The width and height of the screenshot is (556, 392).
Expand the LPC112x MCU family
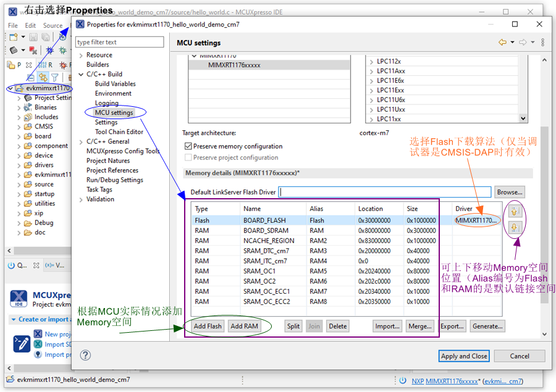[371, 62]
